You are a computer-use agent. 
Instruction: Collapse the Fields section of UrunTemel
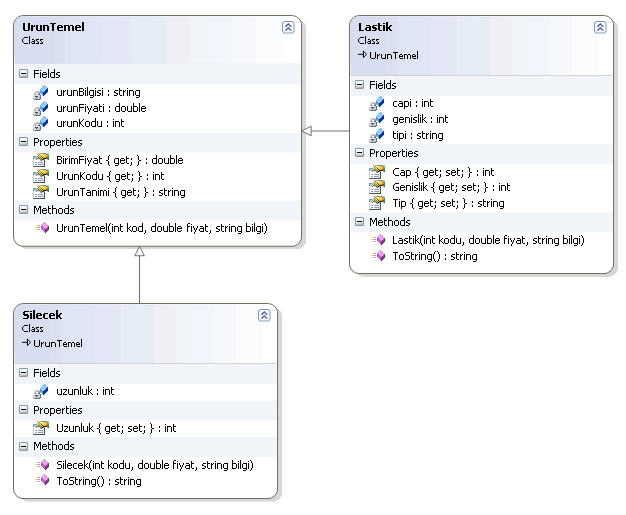(x=23, y=74)
